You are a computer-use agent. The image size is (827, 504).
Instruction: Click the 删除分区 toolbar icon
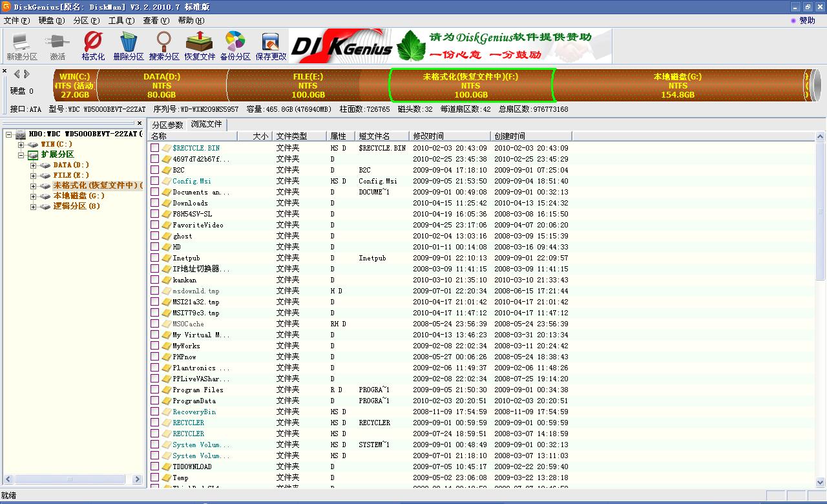[x=129, y=47]
